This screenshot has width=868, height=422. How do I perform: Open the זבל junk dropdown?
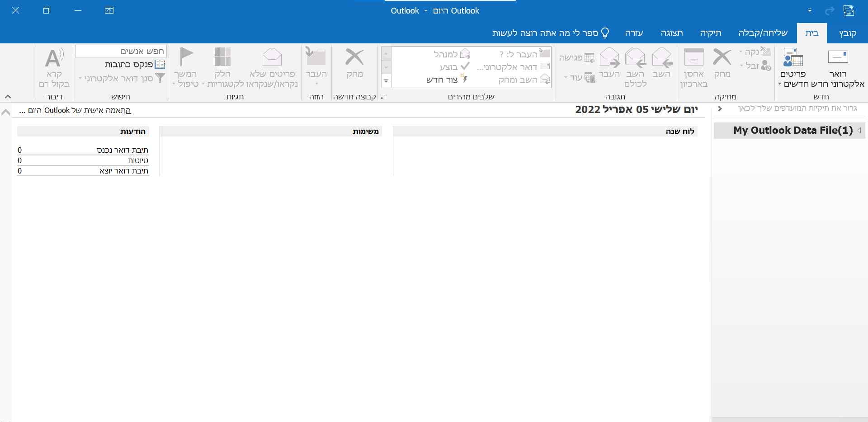coord(755,66)
